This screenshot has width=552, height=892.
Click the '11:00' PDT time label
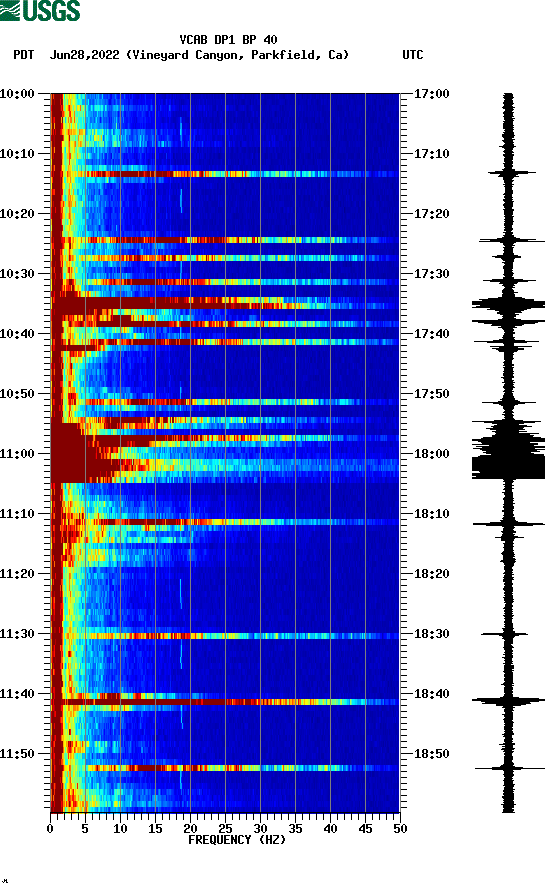pos(17,453)
